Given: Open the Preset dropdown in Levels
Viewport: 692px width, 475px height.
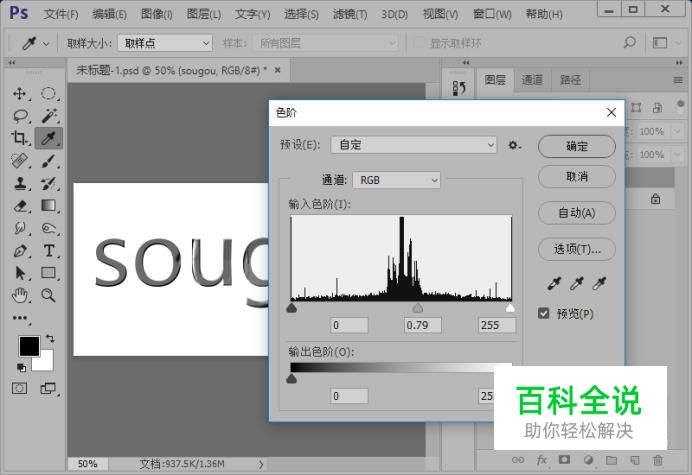Looking at the screenshot, I should 414,145.
